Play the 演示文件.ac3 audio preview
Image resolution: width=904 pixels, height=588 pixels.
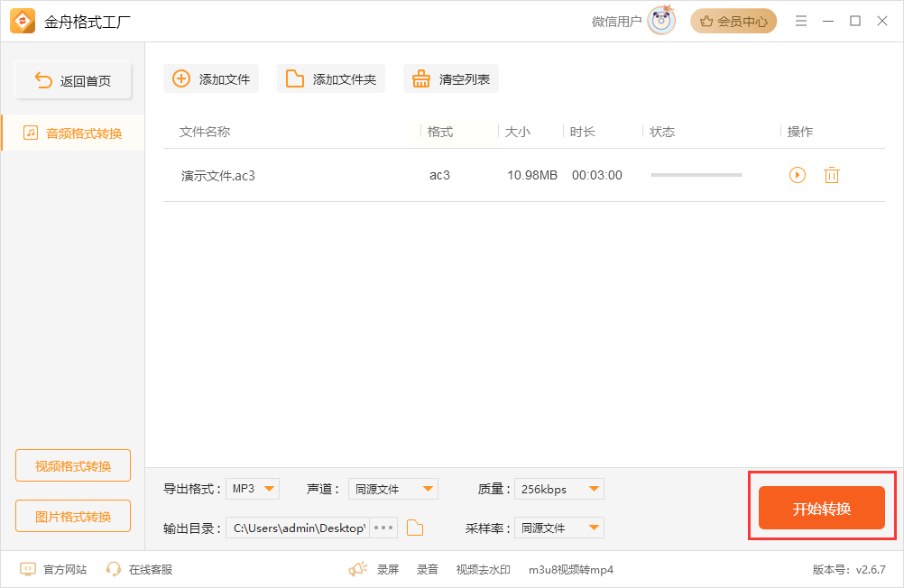pyautogui.click(x=797, y=175)
